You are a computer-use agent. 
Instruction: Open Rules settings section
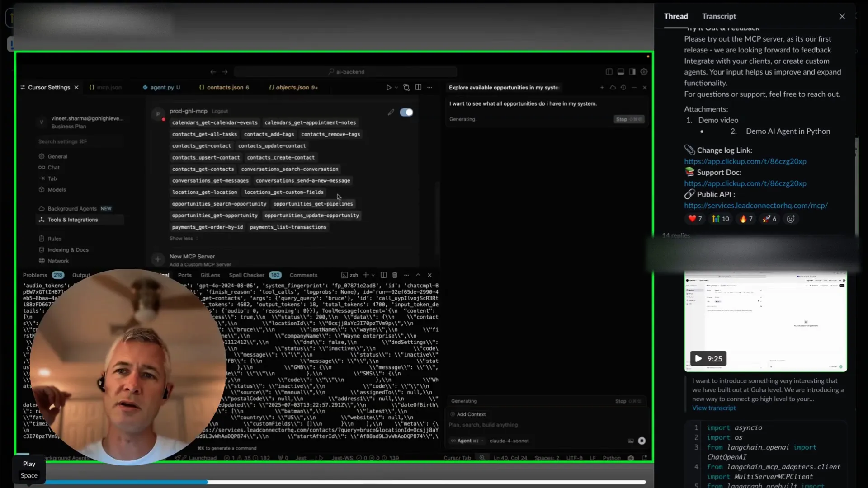coord(54,239)
